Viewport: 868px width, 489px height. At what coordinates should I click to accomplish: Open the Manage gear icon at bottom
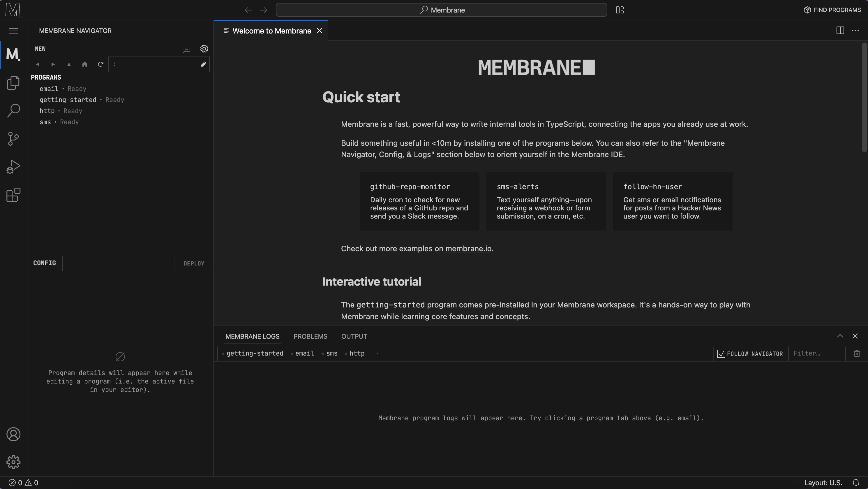point(13,462)
